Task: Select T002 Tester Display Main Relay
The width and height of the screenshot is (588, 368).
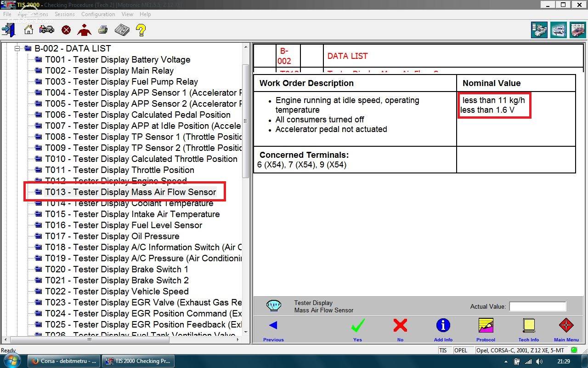Action: pyautogui.click(x=109, y=70)
